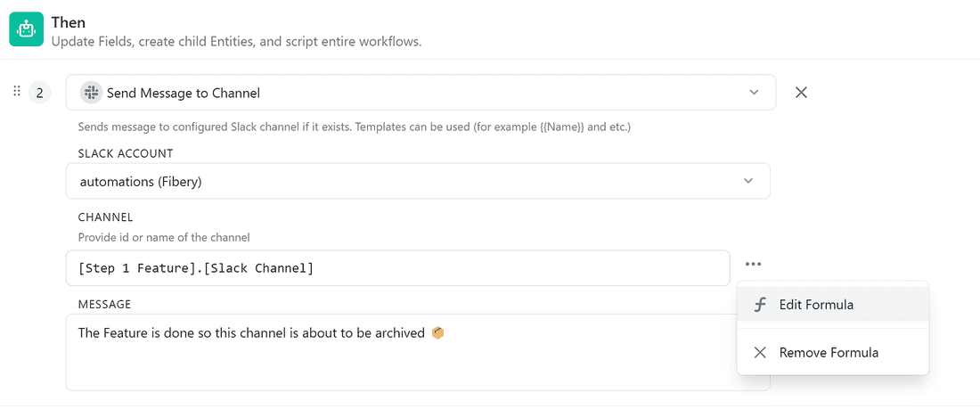Expand the Send Message to Channel chevron
The height and width of the screenshot is (409, 980).
coord(754,92)
